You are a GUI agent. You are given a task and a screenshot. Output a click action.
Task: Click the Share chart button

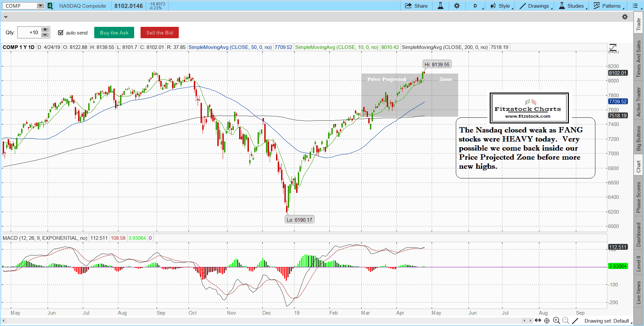pos(416,6)
